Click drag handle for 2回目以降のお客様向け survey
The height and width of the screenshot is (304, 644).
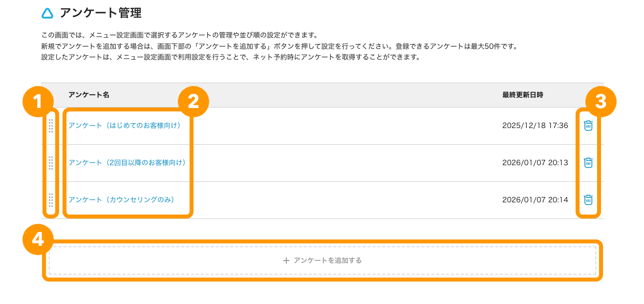pyautogui.click(x=51, y=163)
